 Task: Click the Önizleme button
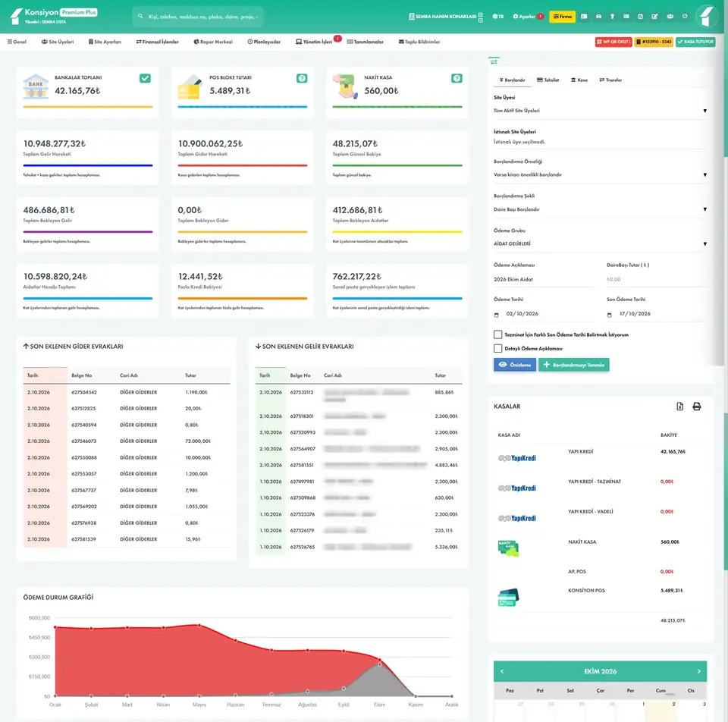point(514,365)
